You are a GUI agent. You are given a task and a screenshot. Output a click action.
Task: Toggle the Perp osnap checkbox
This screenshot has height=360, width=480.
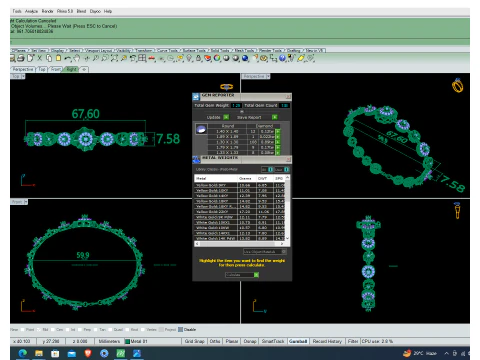80,330
